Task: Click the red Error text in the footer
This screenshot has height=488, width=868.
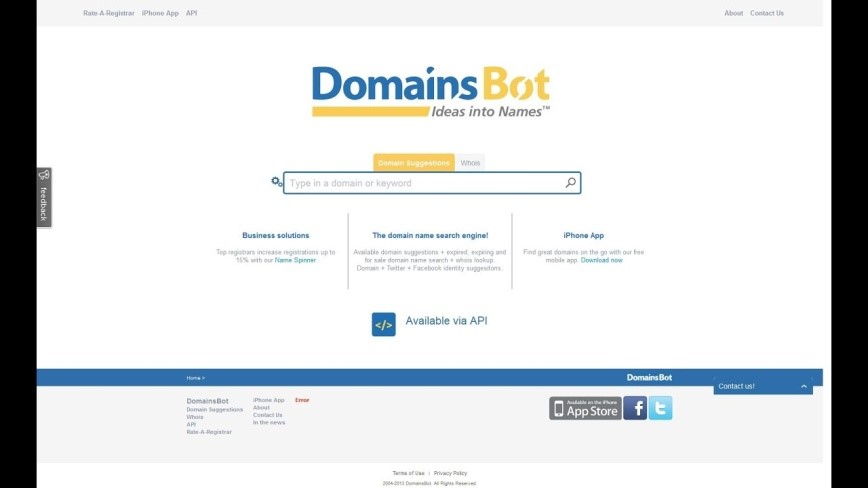Action: [302, 400]
